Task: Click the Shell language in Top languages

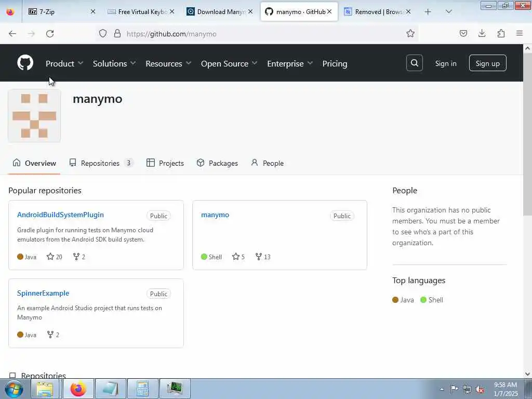Action: [432, 300]
